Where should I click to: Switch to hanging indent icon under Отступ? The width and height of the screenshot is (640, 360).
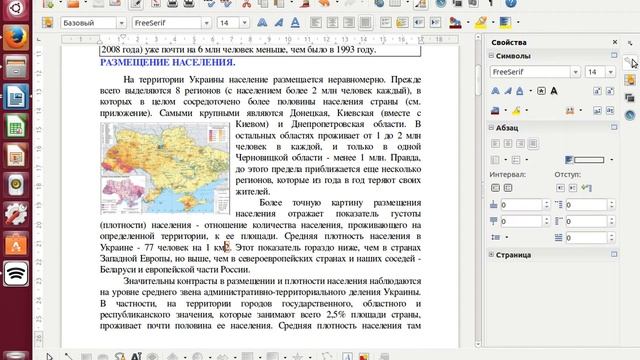tap(586, 188)
